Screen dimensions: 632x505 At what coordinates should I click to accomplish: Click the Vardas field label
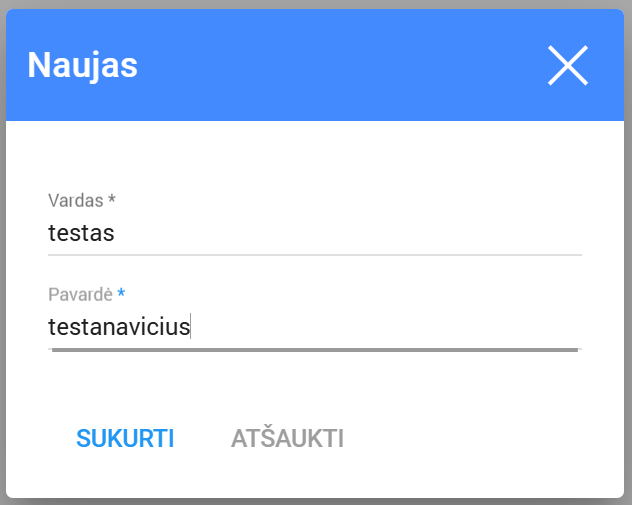pyautogui.click(x=75, y=200)
